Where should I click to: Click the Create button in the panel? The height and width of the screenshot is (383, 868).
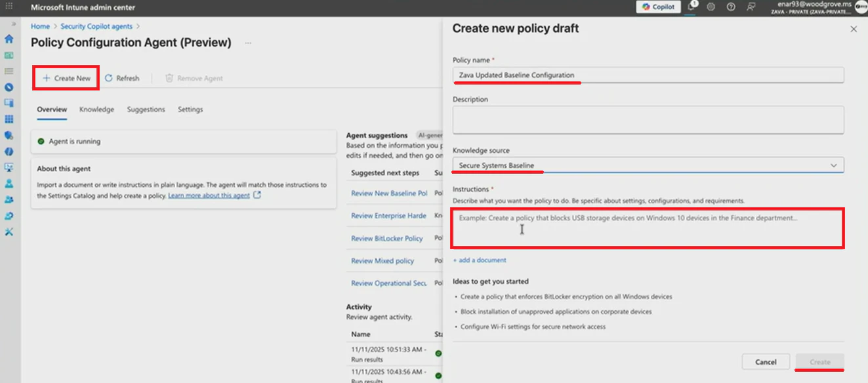pos(820,361)
